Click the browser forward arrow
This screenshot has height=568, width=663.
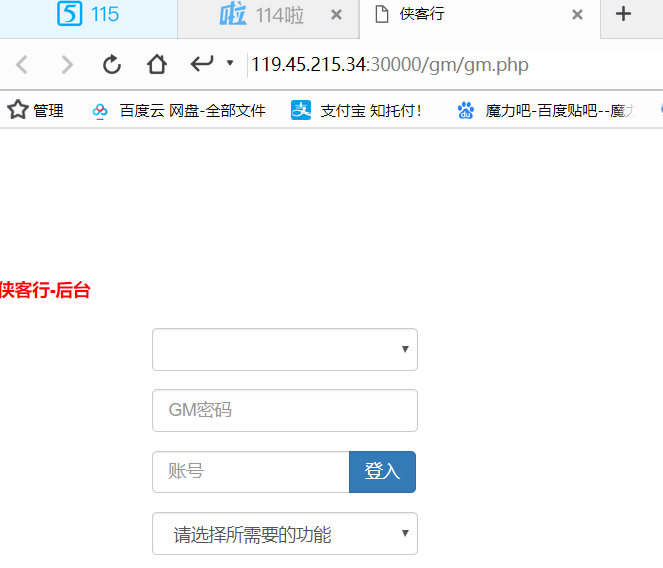coord(67,65)
